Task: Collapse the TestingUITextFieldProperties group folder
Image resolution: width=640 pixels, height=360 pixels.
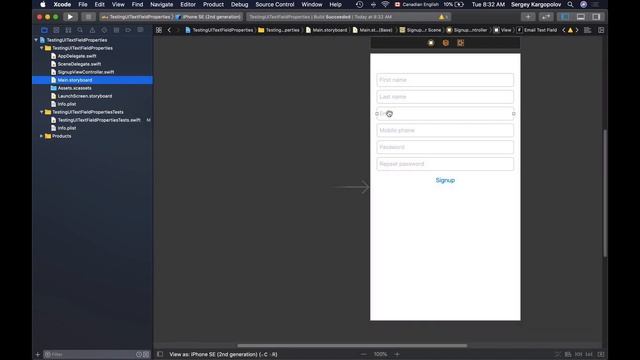Action: 42,48
